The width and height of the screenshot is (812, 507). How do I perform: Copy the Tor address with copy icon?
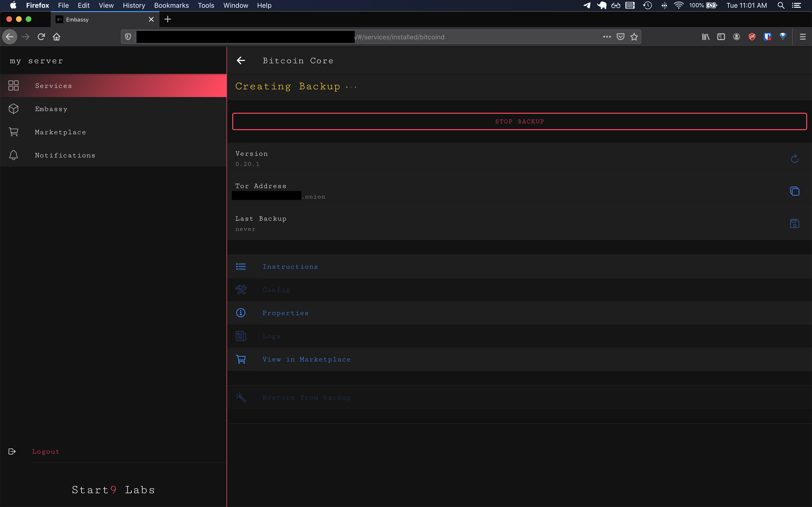794,191
